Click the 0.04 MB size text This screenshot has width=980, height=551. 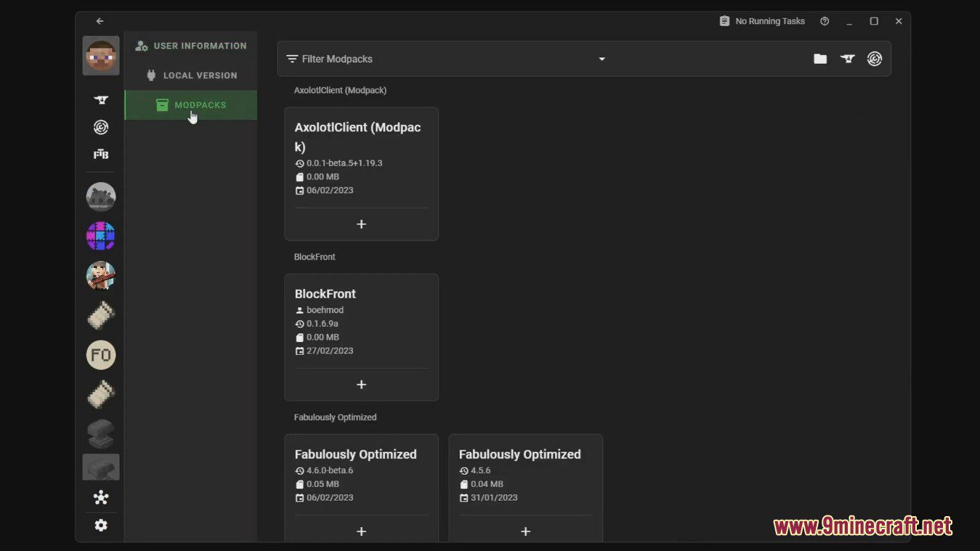[487, 484]
